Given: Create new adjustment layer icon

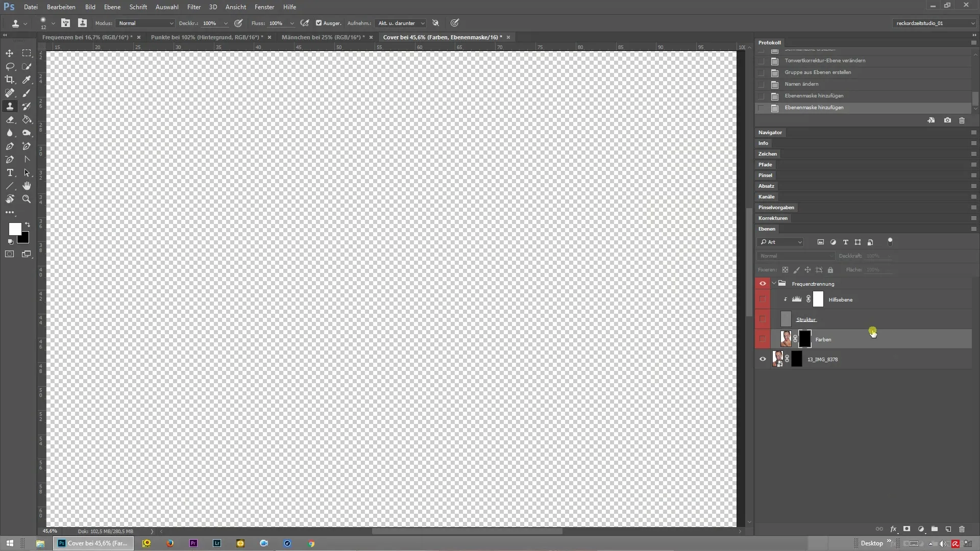Looking at the screenshot, I should coord(921,529).
